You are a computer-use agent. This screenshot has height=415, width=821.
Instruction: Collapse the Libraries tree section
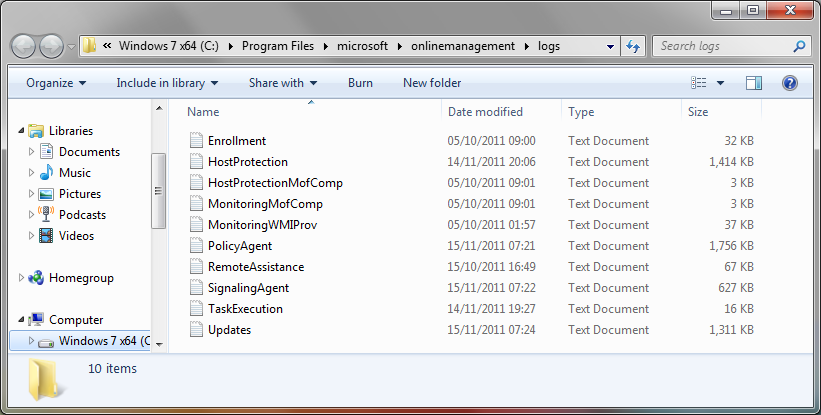21,131
